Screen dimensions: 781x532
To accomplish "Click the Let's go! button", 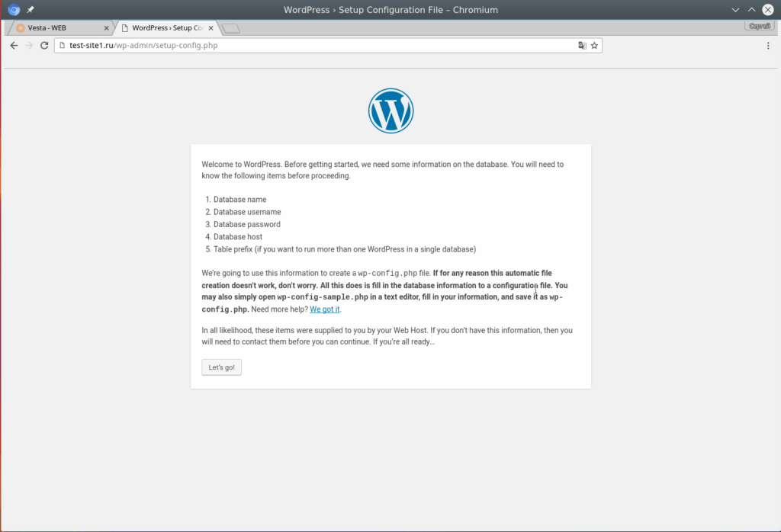I will (222, 367).
